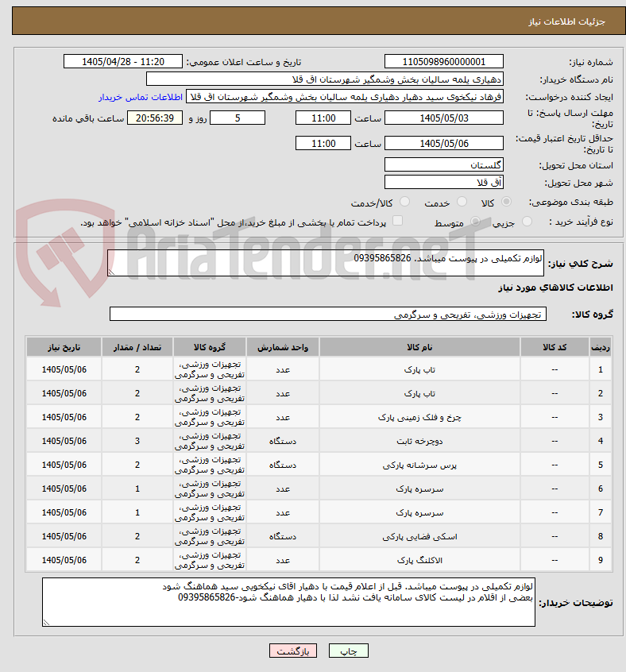Choose the متوسط purchase type radio
Image resolution: width=626 pixels, height=672 pixels.
(475, 222)
